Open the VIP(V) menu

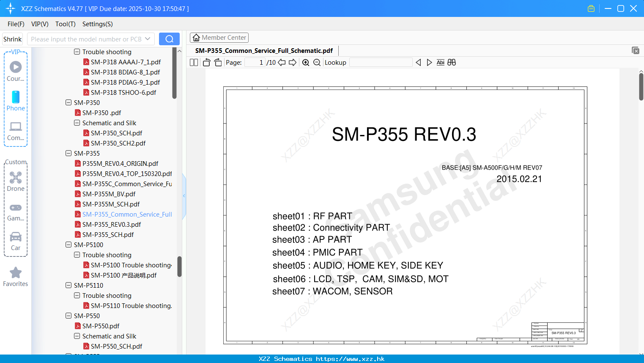40,24
